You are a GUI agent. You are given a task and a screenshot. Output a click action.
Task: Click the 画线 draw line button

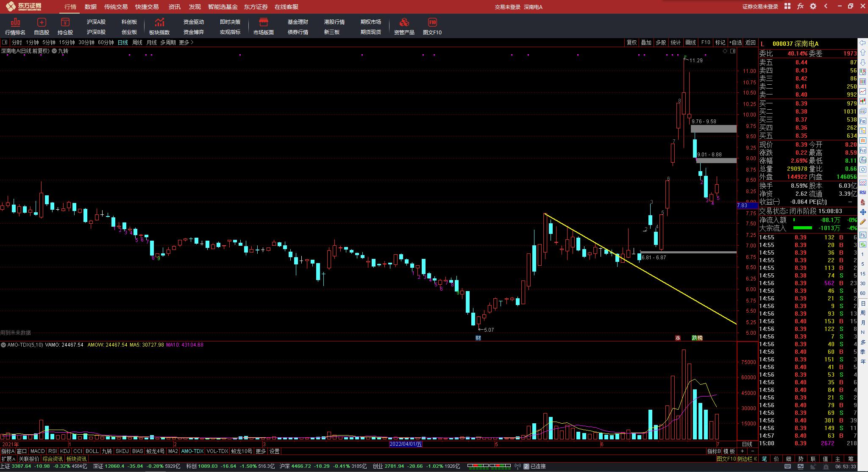pos(691,42)
